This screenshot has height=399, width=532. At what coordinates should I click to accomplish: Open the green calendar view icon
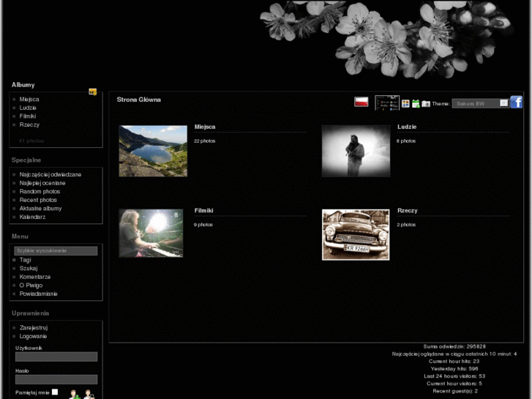(416, 103)
